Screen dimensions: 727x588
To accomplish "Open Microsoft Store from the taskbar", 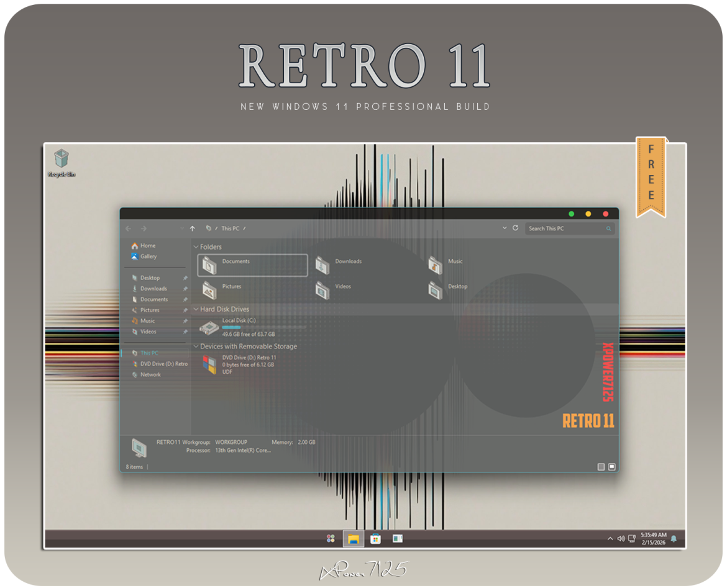I will (x=375, y=538).
